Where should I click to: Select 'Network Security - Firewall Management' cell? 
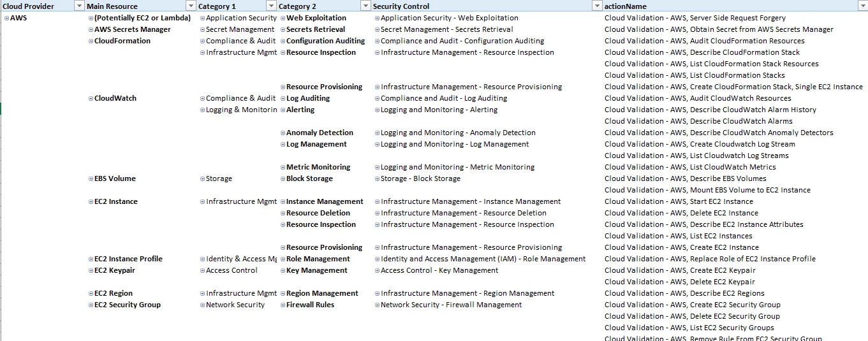coord(451,305)
